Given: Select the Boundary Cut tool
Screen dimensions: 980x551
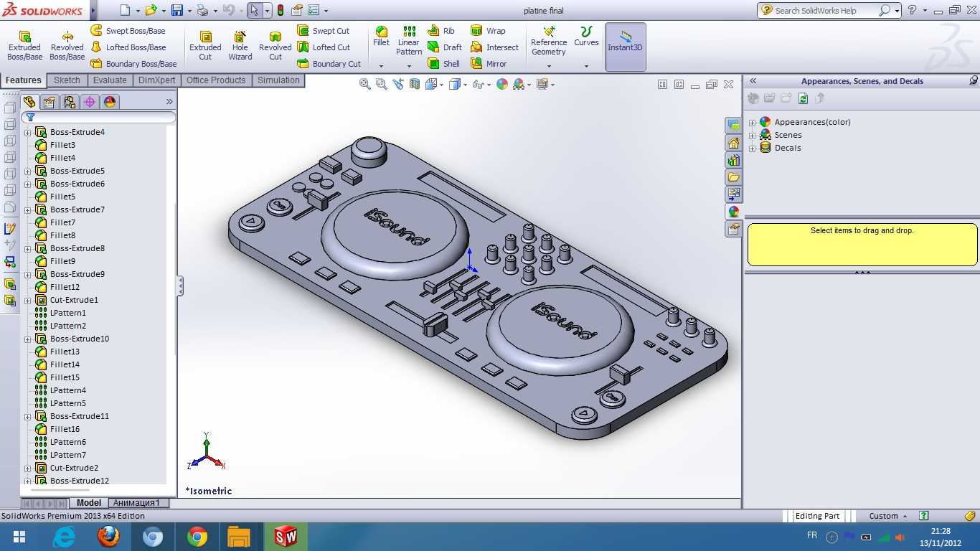Looking at the screenshot, I should (x=329, y=64).
